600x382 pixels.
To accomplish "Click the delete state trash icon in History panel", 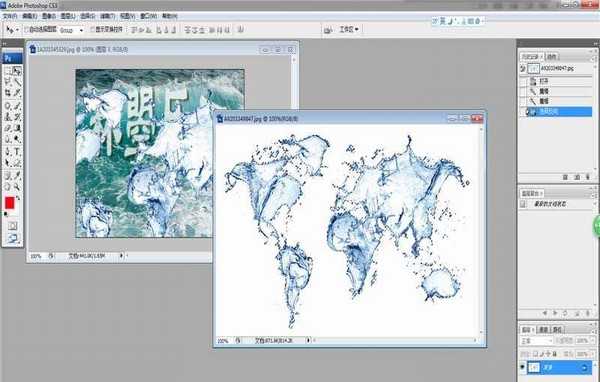I will click(x=588, y=177).
